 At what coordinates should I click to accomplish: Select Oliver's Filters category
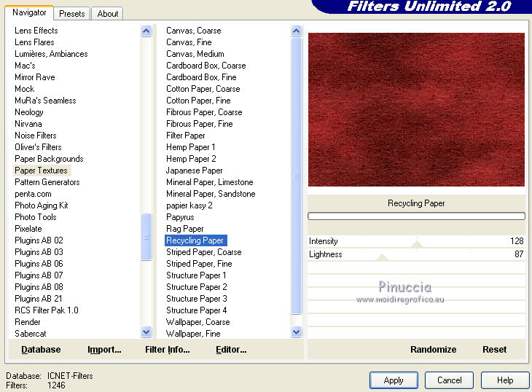point(38,147)
